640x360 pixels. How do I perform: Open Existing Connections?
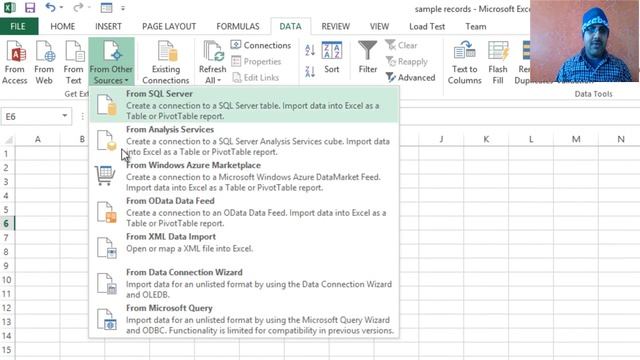pos(165,62)
